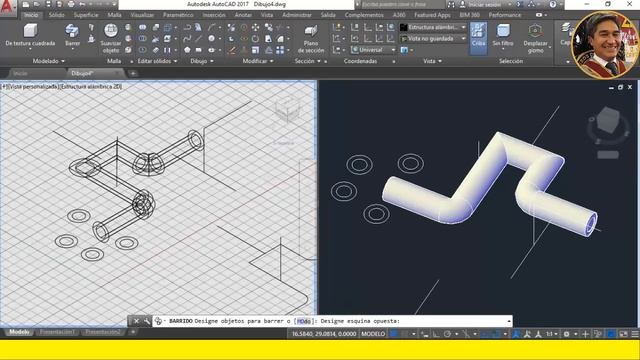Click the Solid Union icon in Editar sólidos
640x360 pixels.
(x=142, y=27)
